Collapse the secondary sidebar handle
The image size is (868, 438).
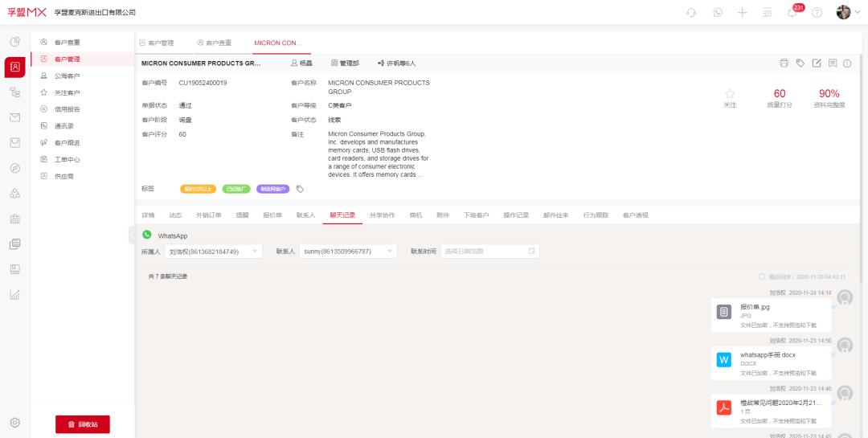[x=132, y=235]
